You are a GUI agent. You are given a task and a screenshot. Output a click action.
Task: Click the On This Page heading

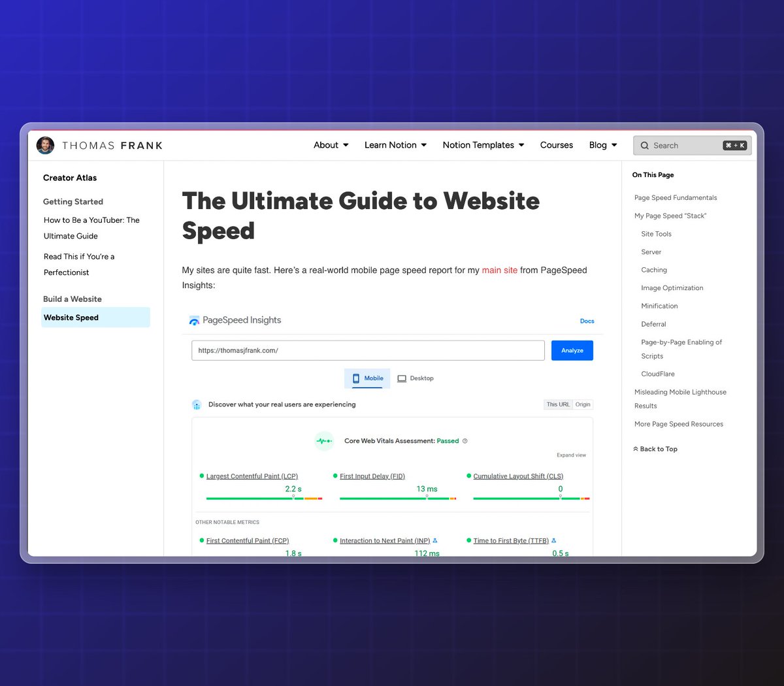click(653, 175)
